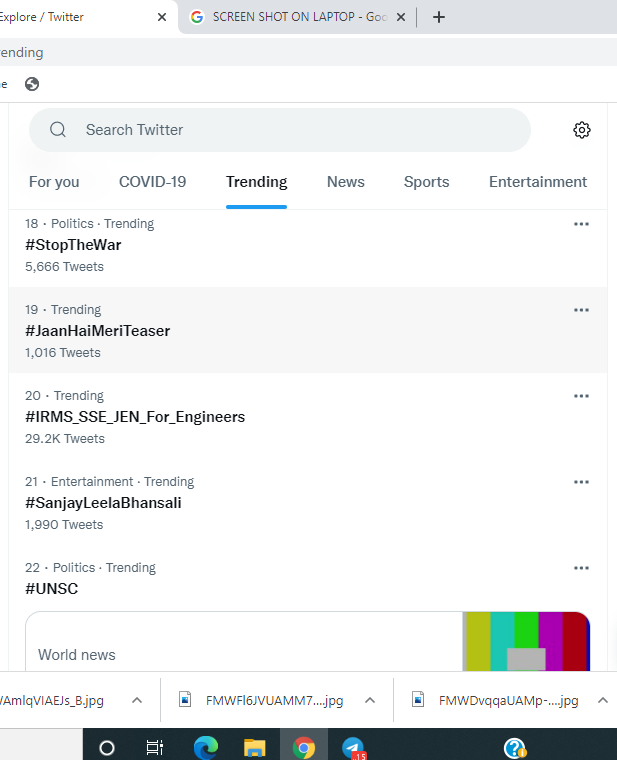Switch to the Entertainment tab
This screenshot has width=617, height=760.
click(538, 182)
